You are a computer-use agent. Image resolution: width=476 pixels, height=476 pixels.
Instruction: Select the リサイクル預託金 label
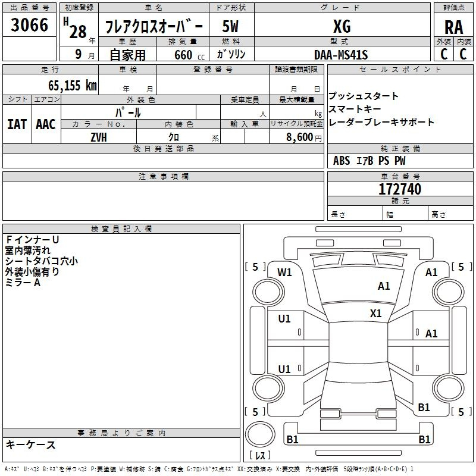296,124
